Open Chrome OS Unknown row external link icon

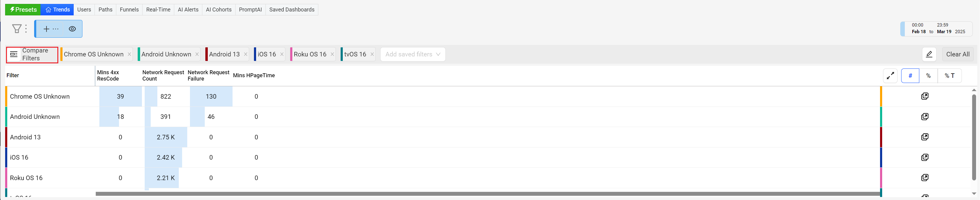(925, 96)
